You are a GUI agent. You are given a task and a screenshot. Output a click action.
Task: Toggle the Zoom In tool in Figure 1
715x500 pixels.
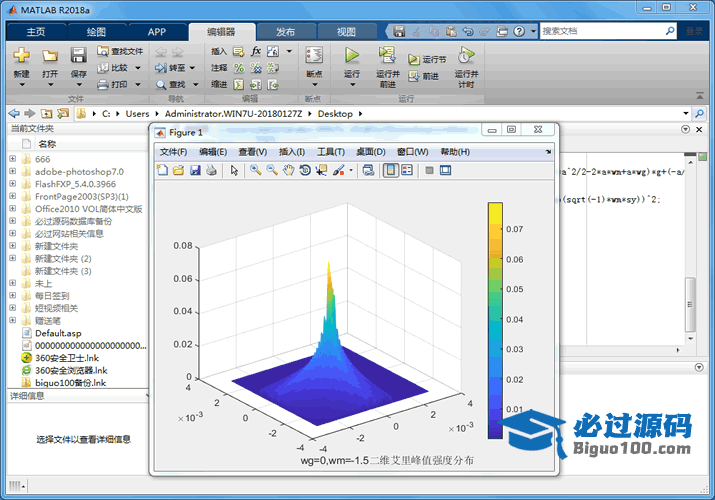pos(256,170)
